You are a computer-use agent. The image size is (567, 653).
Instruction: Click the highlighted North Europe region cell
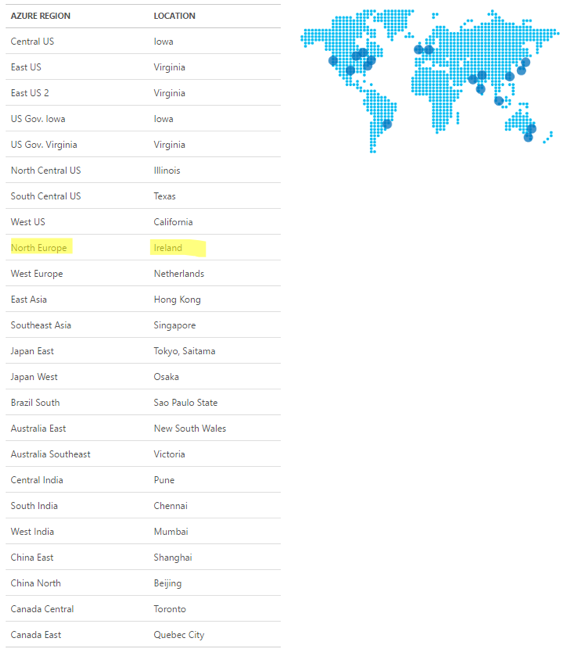41,247
